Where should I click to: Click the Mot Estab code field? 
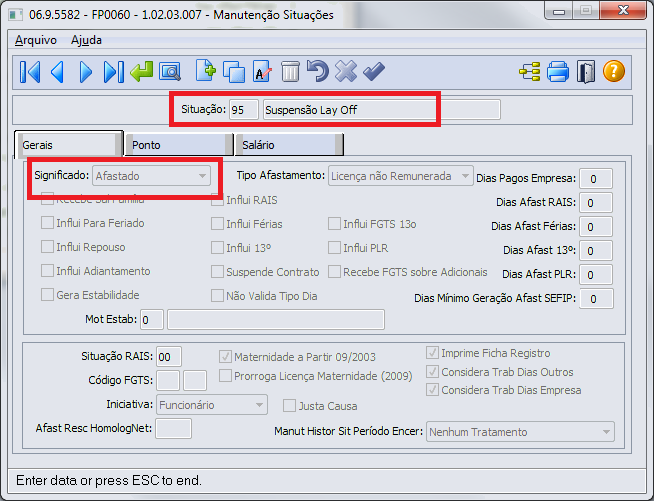coord(151,320)
